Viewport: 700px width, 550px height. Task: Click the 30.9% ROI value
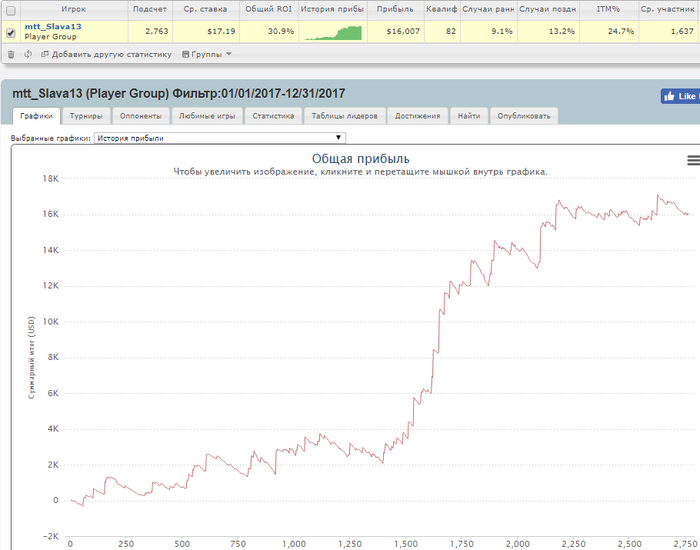click(281, 32)
